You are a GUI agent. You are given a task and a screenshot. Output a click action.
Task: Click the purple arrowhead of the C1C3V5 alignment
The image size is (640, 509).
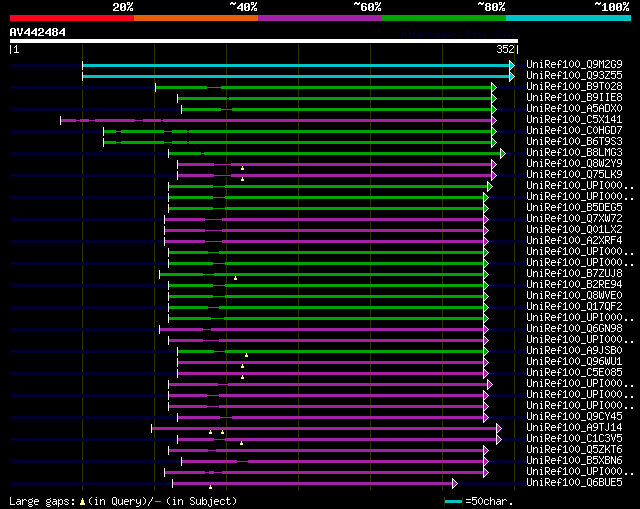499,440
